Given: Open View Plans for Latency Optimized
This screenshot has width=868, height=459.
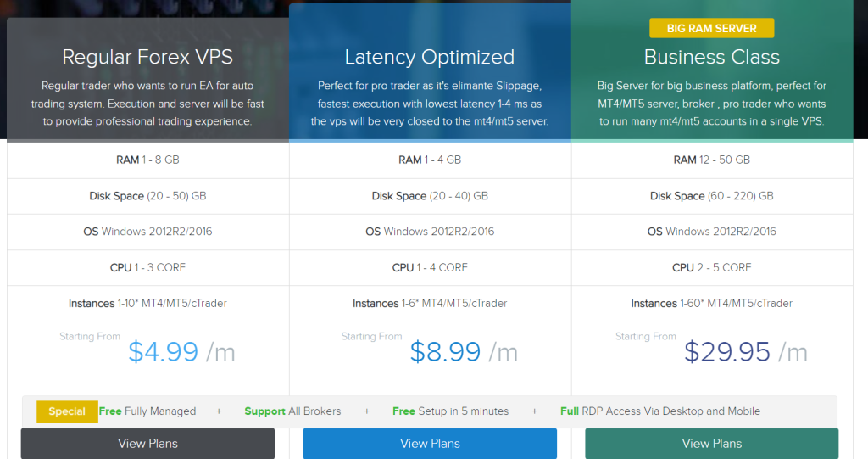Looking at the screenshot, I should click(x=430, y=443).
